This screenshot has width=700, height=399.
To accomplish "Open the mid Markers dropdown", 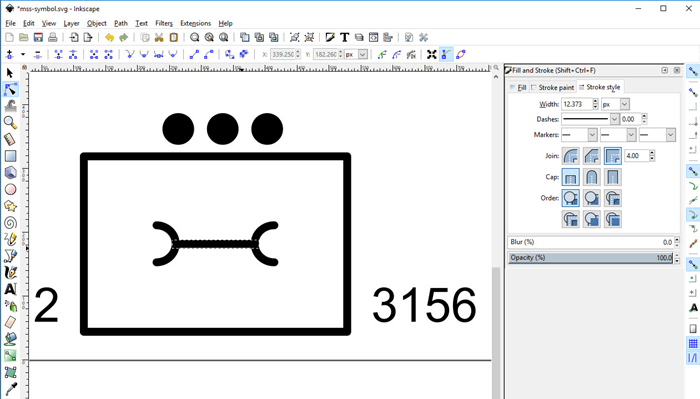I will [x=618, y=135].
